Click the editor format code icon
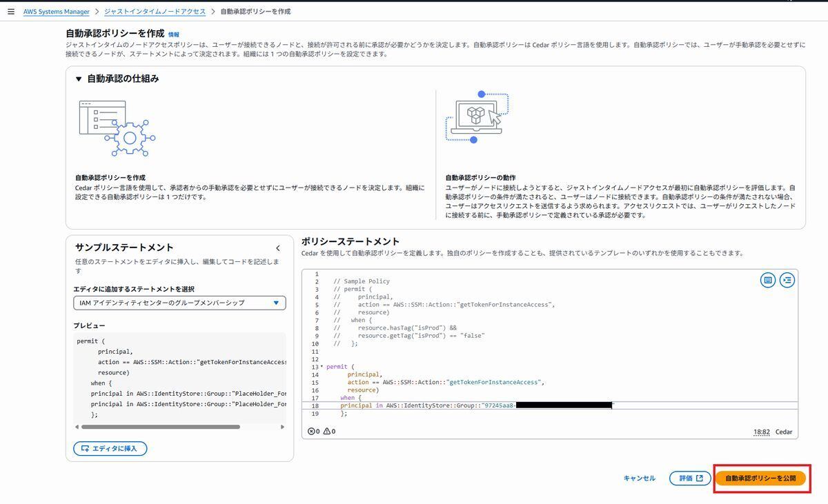This screenshot has width=828, height=504. [x=787, y=280]
